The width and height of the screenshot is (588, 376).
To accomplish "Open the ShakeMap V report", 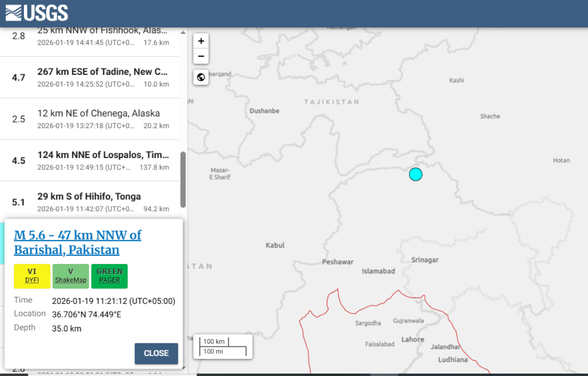I will (x=71, y=276).
